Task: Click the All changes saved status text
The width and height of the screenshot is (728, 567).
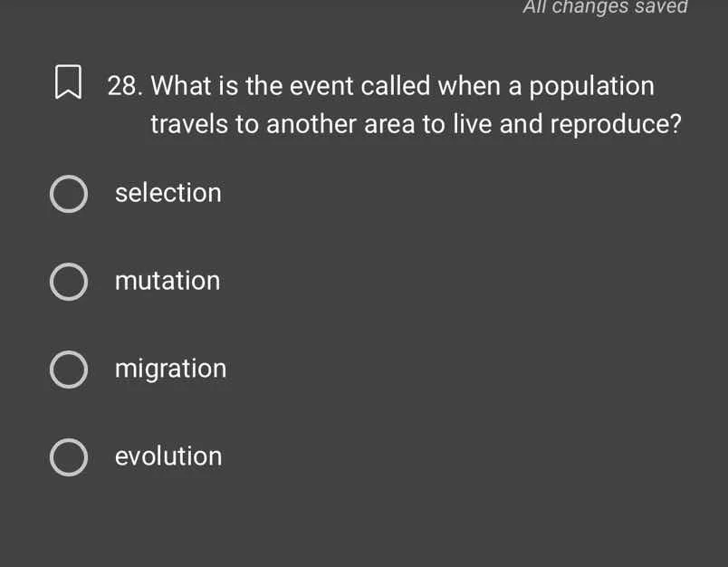Action: [605, 9]
